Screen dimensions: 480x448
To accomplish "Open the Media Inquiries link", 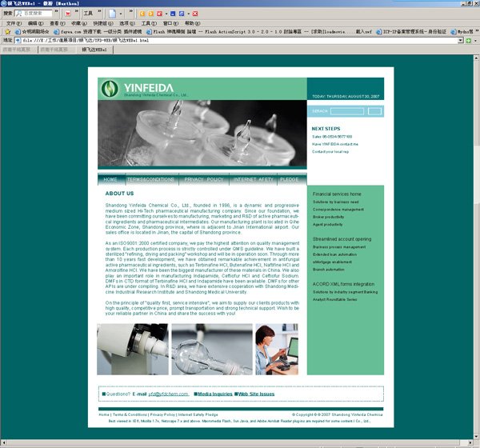I will (x=214, y=394).
